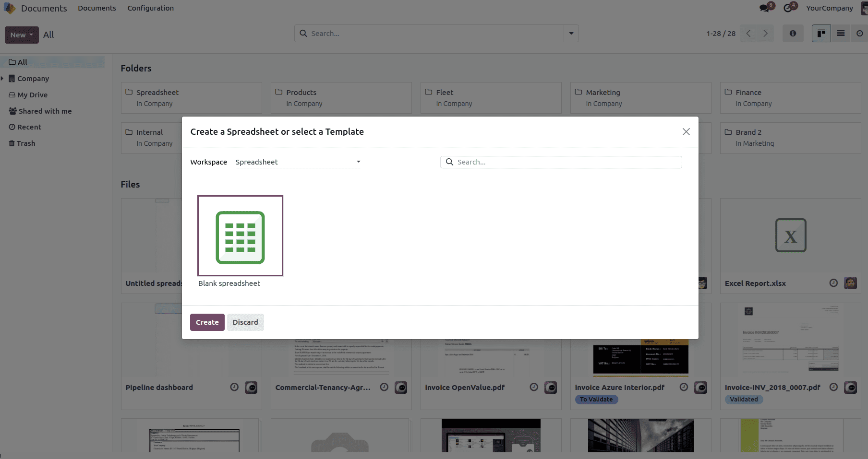Click the Excel X file icon thumbnail
Image resolution: width=868 pixels, height=459 pixels.
coord(791,235)
